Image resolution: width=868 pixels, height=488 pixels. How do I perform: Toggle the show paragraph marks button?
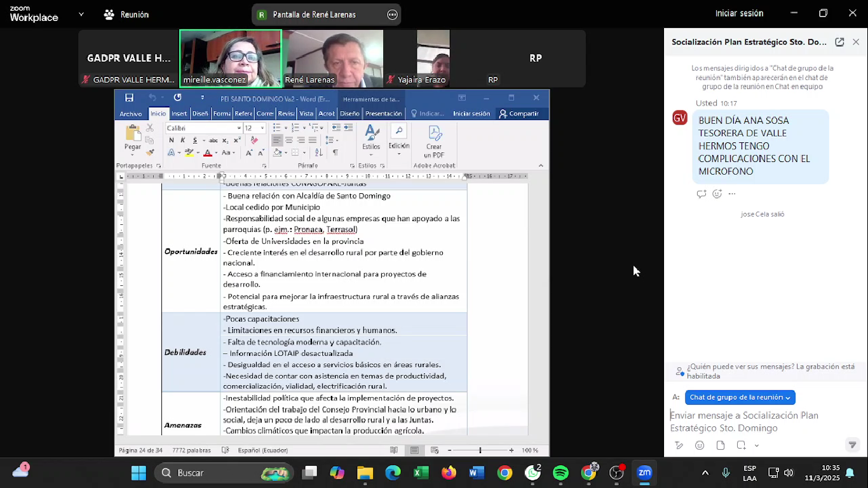click(x=335, y=152)
